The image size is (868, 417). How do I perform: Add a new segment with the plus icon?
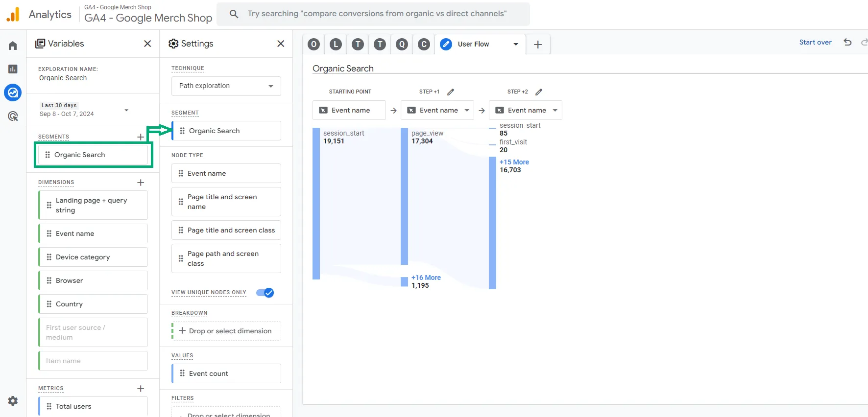click(141, 137)
